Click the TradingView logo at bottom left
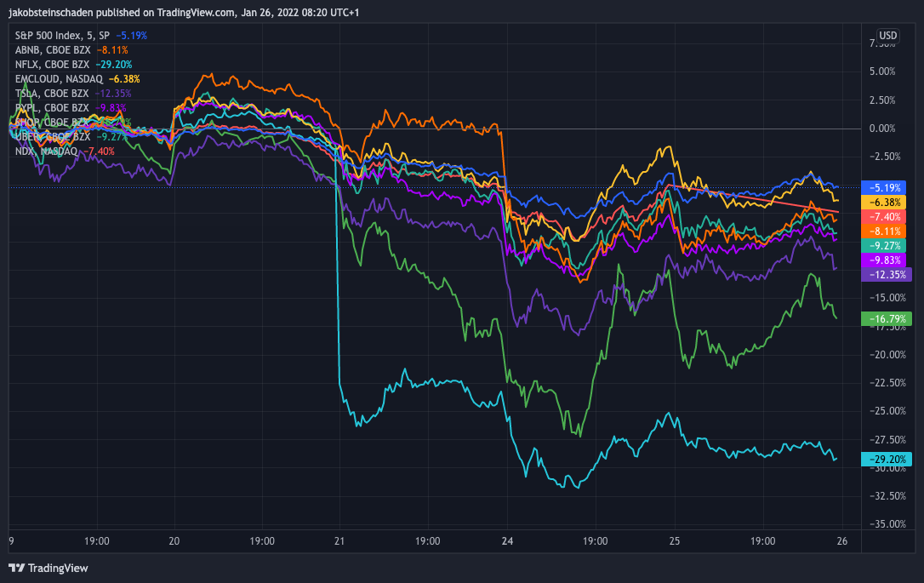Viewport: 924px width, 583px height. 48,568
